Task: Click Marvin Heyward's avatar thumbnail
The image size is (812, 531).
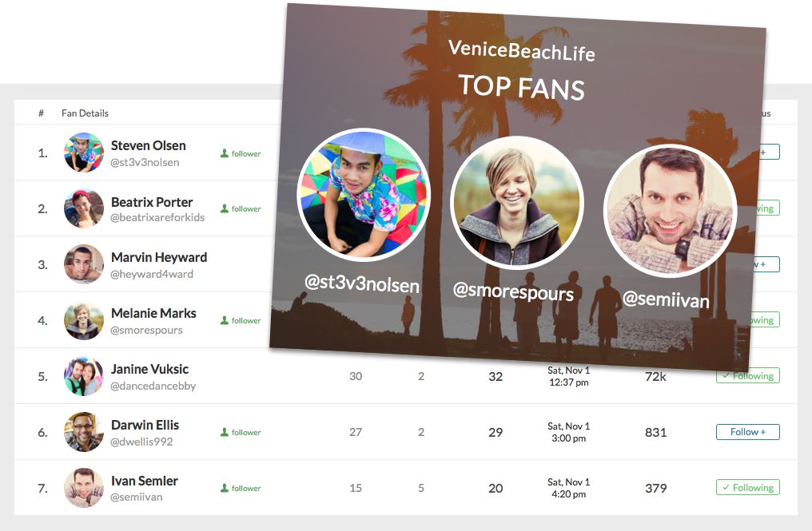Action: (x=84, y=264)
